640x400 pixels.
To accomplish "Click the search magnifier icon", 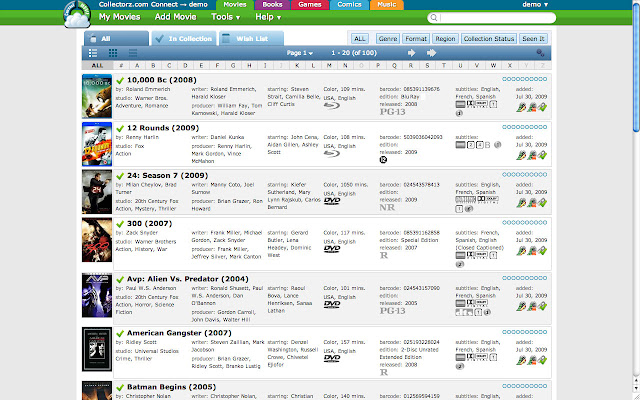I will [x=433, y=18].
